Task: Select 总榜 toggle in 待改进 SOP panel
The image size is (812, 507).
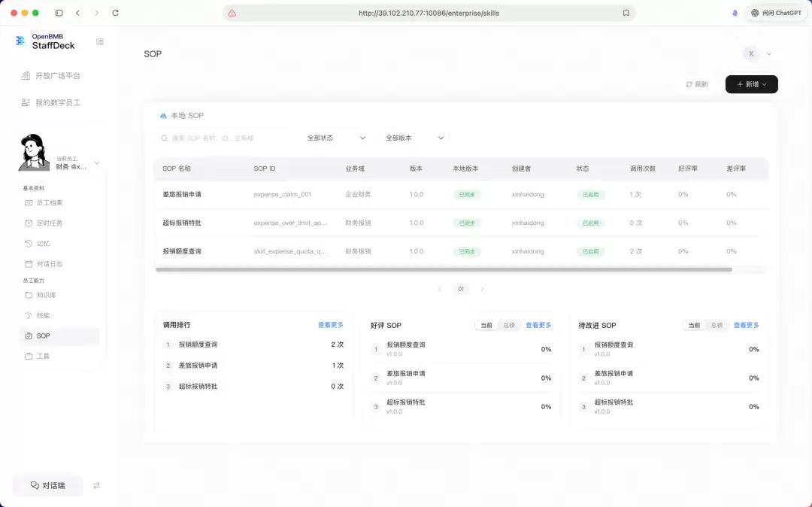Action: pos(717,325)
